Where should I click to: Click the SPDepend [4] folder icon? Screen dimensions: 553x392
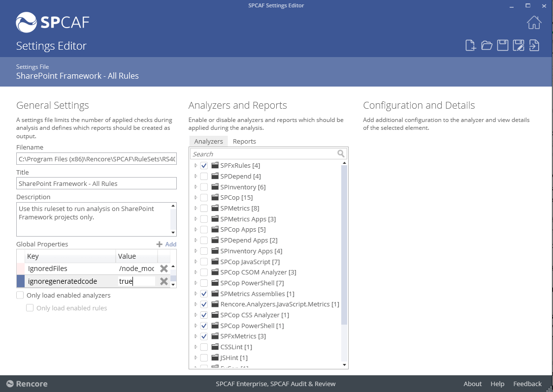click(215, 176)
